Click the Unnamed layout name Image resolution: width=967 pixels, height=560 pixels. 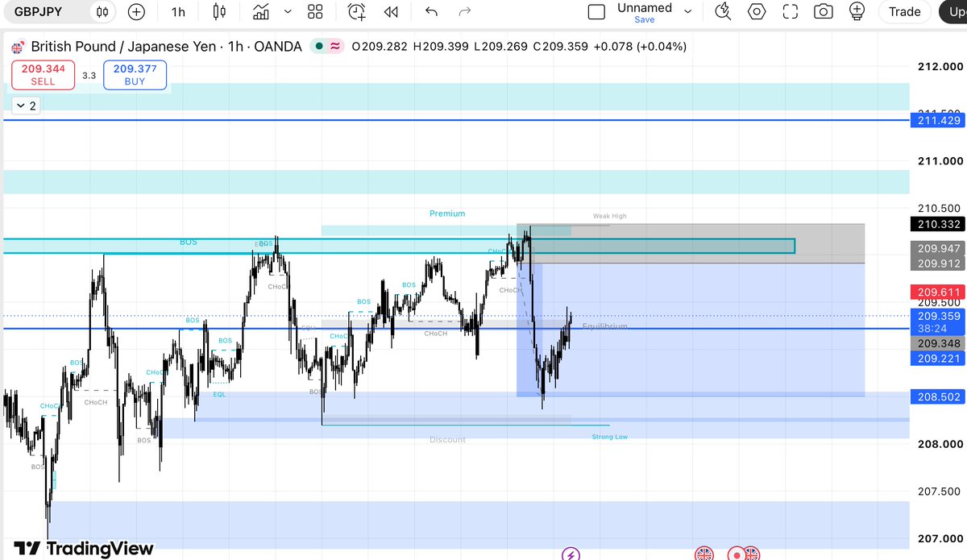point(645,7)
